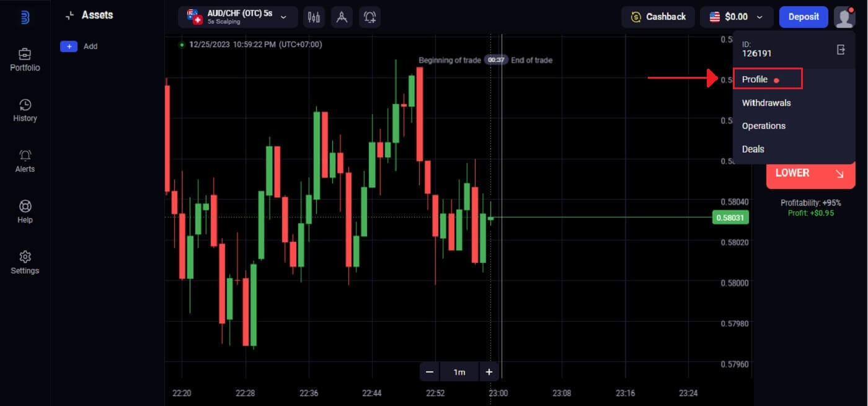Click the price alert bell icon
868x406 pixels.
point(370,17)
